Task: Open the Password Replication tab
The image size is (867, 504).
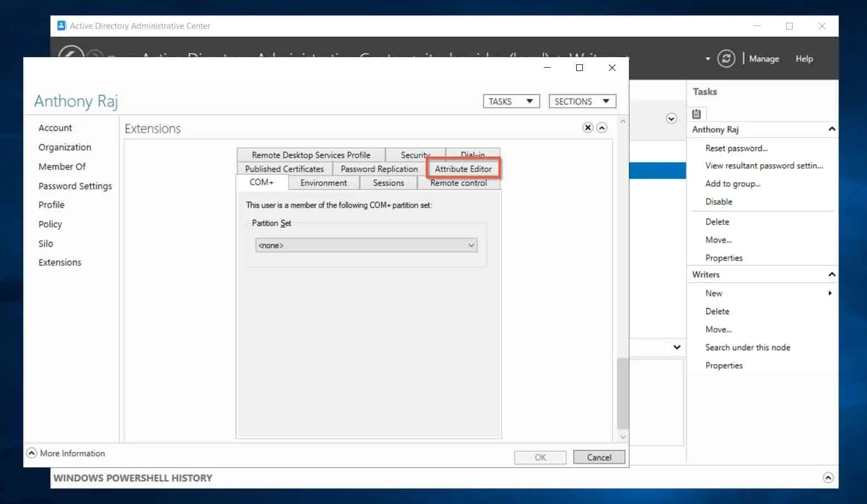Action: pyautogui.click(x=379, y=169)
